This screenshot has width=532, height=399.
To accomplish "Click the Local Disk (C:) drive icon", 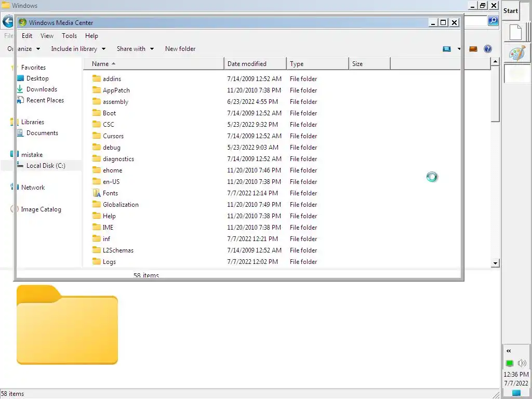I will pyautogui.click(x=20, y=165).
